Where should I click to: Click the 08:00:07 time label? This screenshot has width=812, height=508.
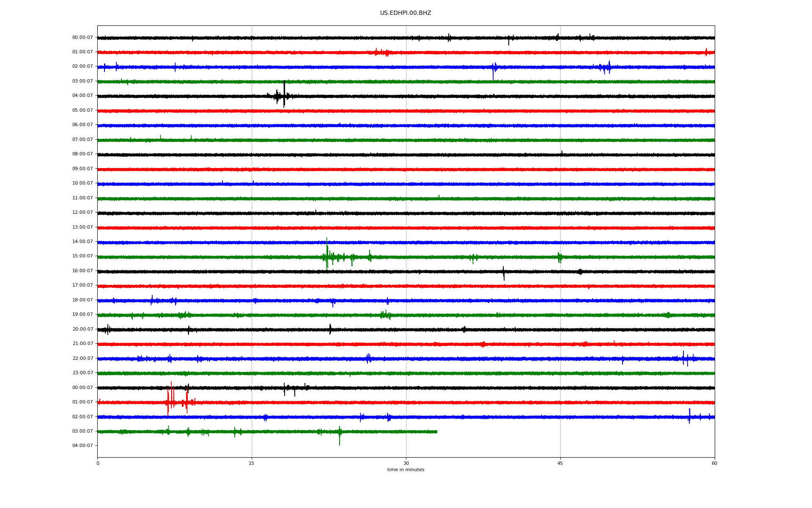(x=82, y=154)
